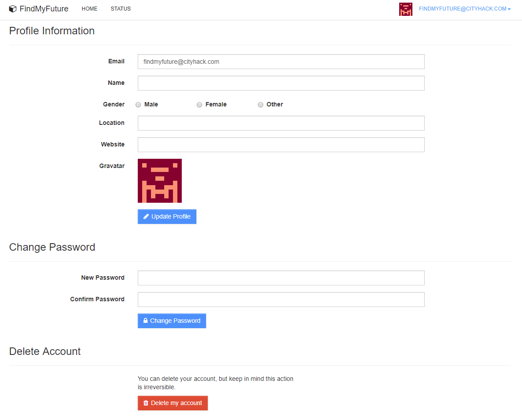Choose Other as your gender

tap(260, 105)
